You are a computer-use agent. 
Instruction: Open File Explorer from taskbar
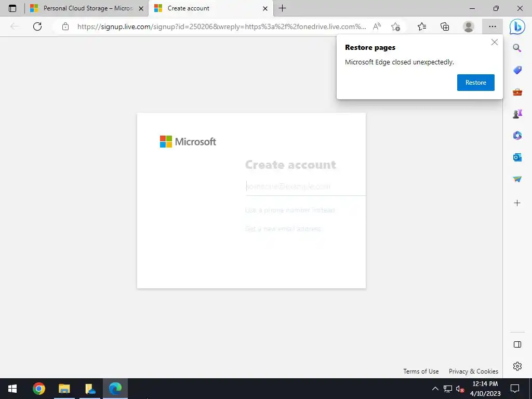point(64,389)
